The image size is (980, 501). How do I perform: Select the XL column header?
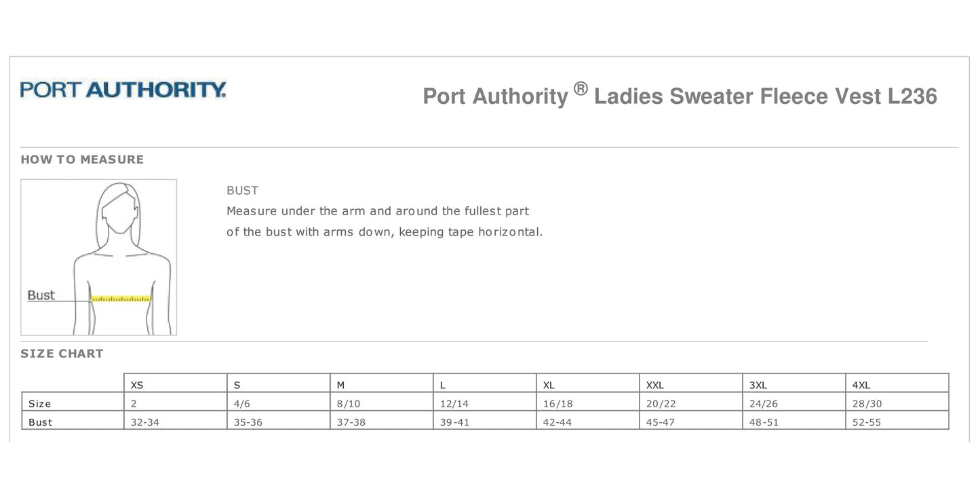pos(549,385)
